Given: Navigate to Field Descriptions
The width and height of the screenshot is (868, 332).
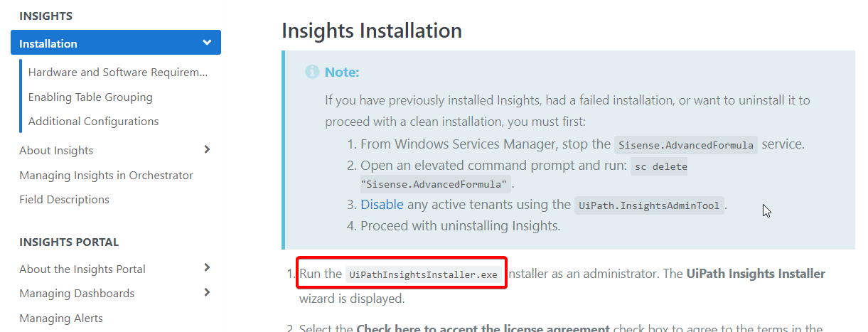Looking at the screenshot, I should point(64,199).
